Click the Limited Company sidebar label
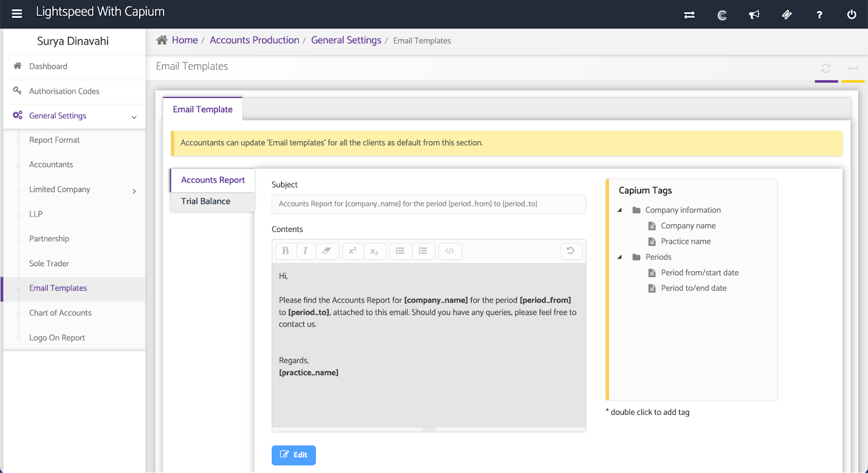This screenshot has height=473, width=868. pos(60,190)
